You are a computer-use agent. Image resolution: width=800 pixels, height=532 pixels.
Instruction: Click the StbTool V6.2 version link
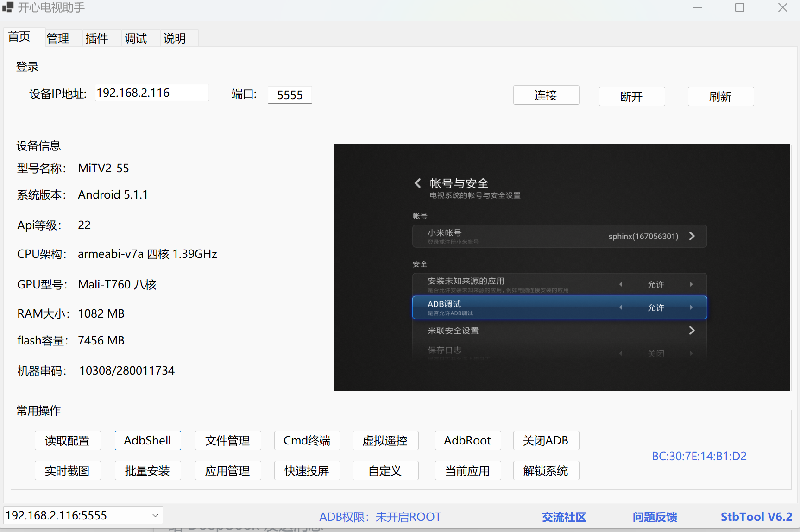click(756, 517)
